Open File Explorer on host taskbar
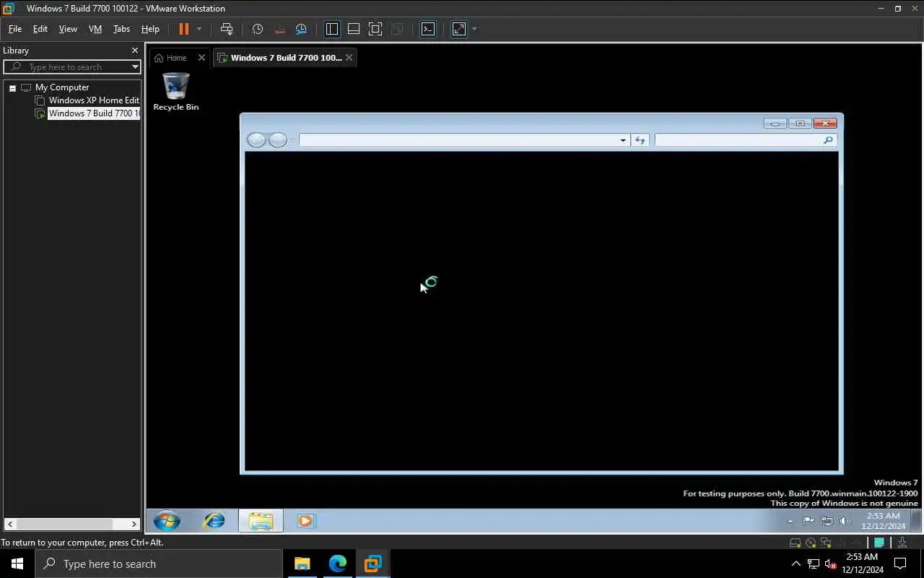The image size is (924, 578). [x=302, y=564]
